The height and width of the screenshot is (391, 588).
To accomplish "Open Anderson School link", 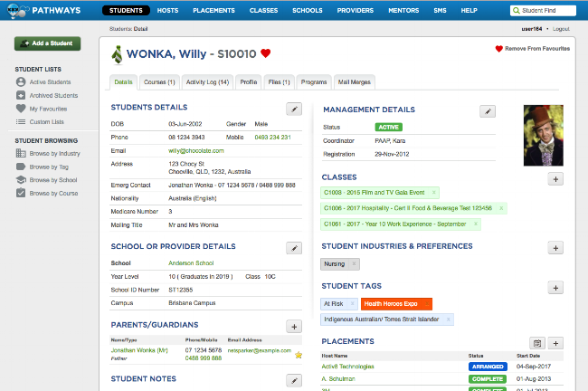I will pyautogui.click(x=191, y=263).
